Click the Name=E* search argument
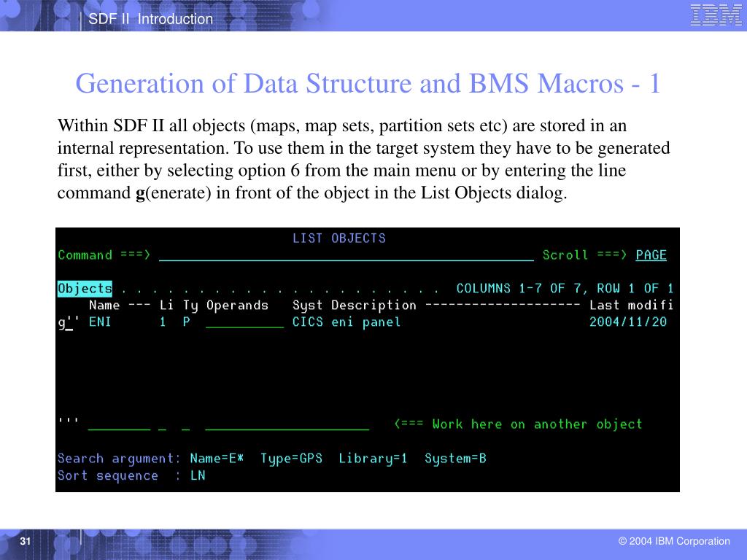This screenshot has height=560, width=747. pos(217,459)
